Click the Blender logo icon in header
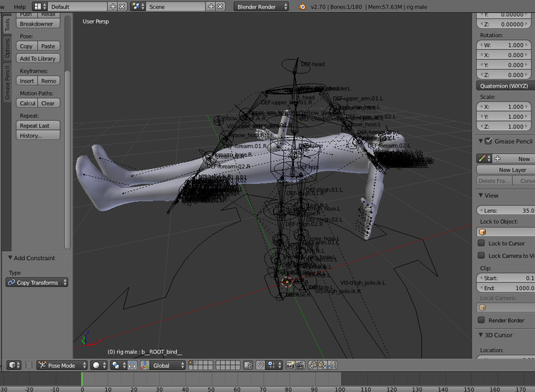 pos(302,6)
